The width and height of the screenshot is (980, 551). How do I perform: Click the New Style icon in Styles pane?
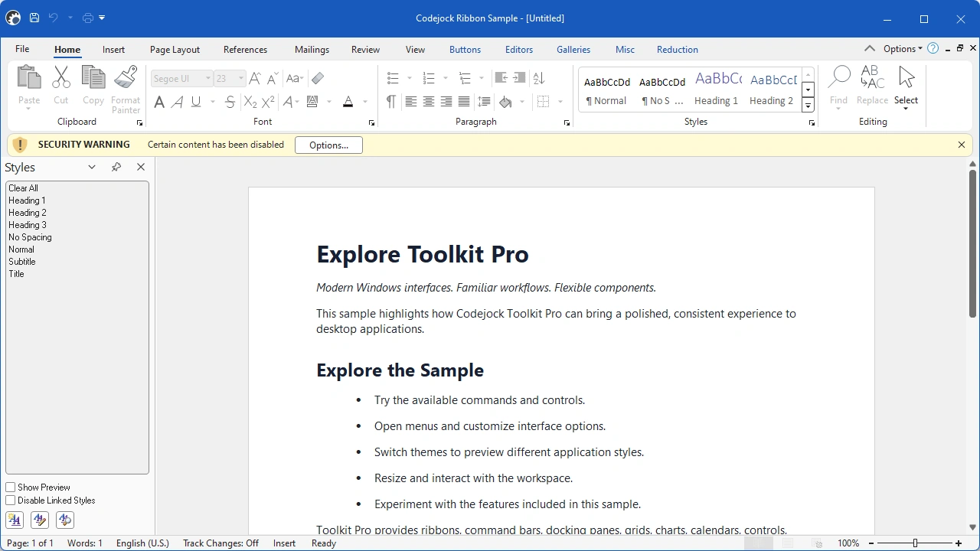click(x=15, y=520)
